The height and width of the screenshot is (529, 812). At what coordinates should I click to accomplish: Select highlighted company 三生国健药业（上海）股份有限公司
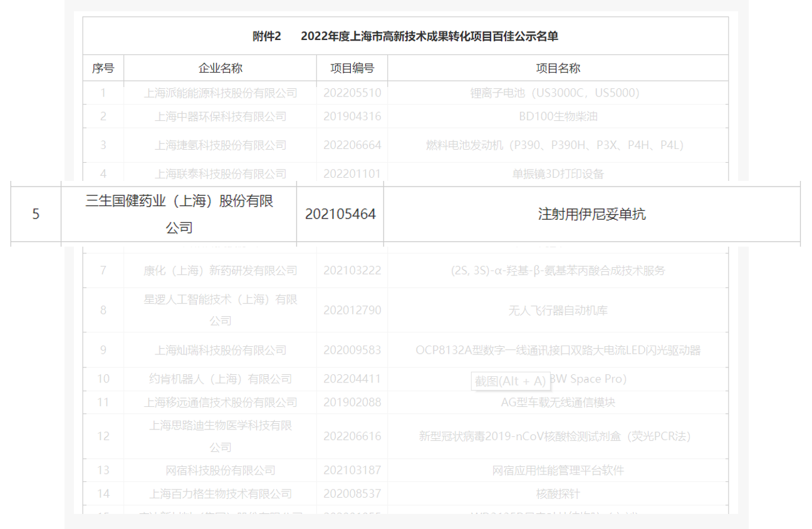point(179,214)
